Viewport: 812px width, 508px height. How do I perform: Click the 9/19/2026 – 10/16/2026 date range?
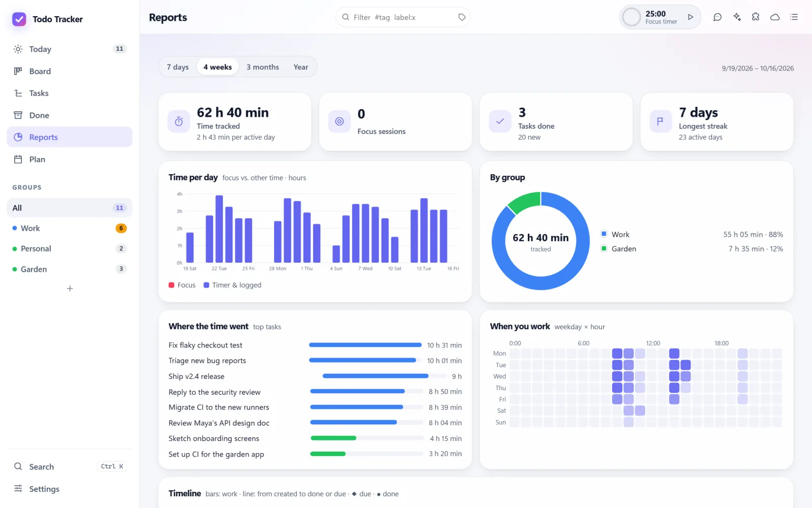click(758, 68)
